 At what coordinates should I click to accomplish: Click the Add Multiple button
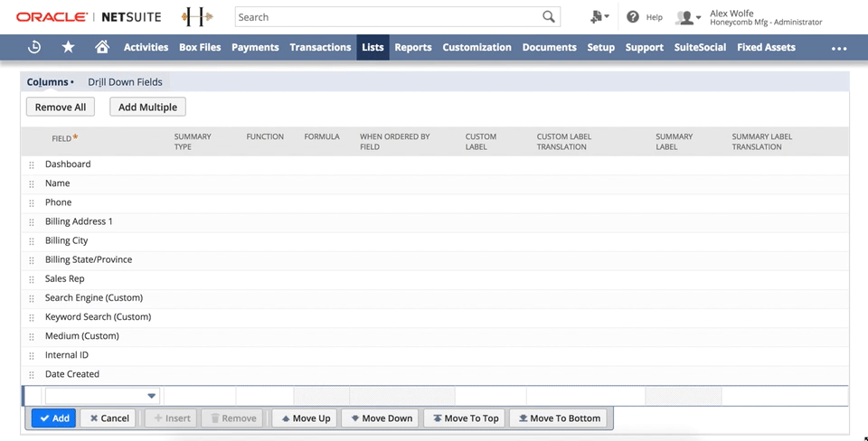[147, 107]
